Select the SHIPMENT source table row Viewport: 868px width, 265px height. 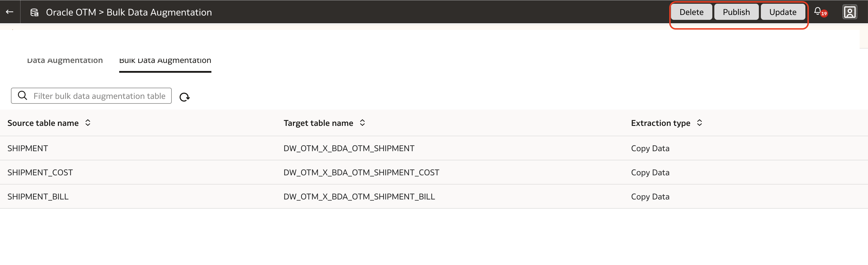click(28, 148)
